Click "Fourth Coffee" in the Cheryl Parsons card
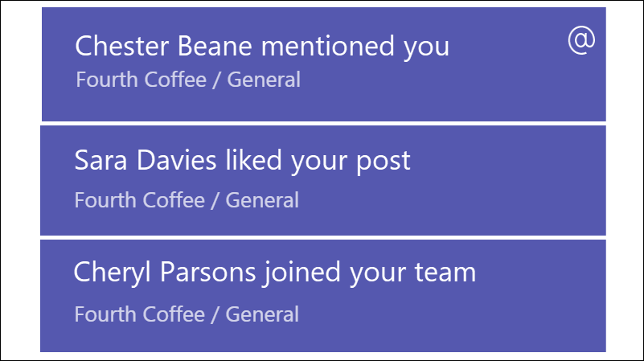This screenshot has height=361, width=644. pos(139,314)
